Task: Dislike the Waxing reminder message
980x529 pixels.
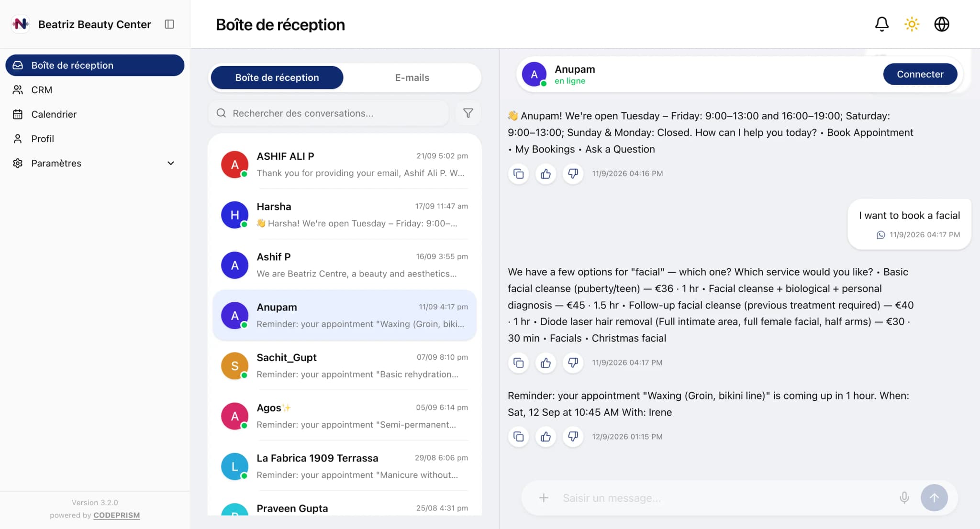Action: [x=573, y=437]
